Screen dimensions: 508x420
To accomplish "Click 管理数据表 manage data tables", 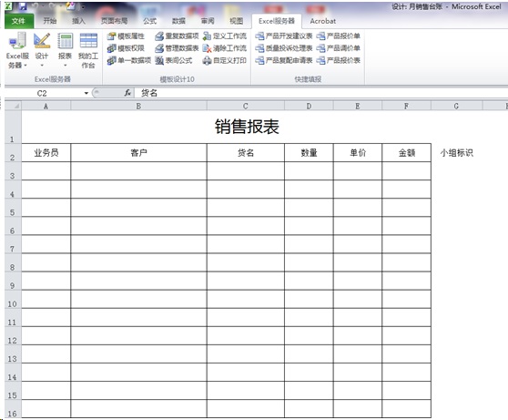I will tap(177, 48).
